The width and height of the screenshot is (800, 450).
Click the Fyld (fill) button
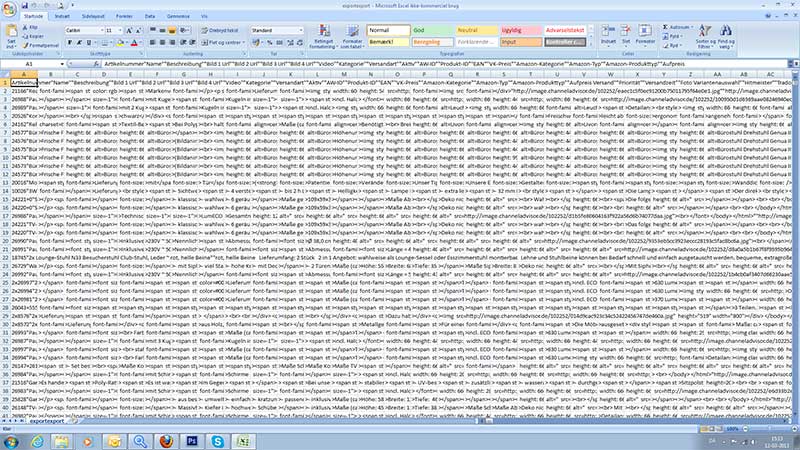pos(673,36)
